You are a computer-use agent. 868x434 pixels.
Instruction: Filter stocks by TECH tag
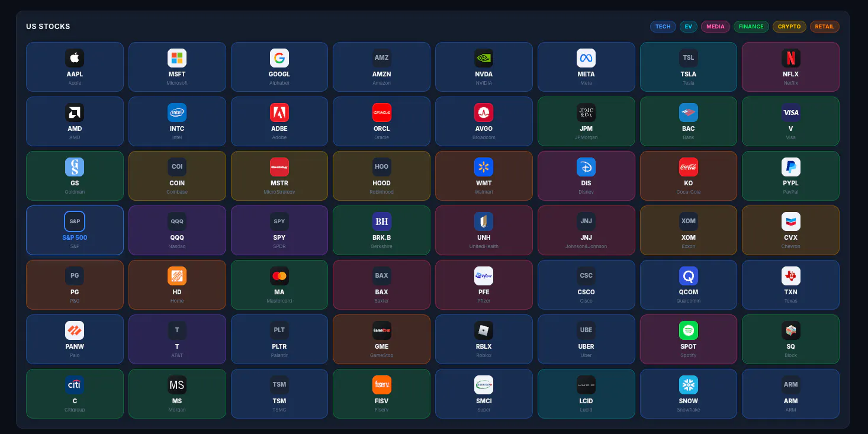(x=663, y=27)
